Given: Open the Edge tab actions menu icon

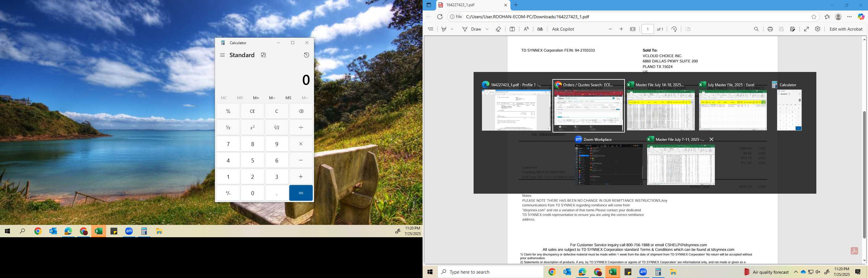Looking at the screenshot, I should [x=429, y=5].
